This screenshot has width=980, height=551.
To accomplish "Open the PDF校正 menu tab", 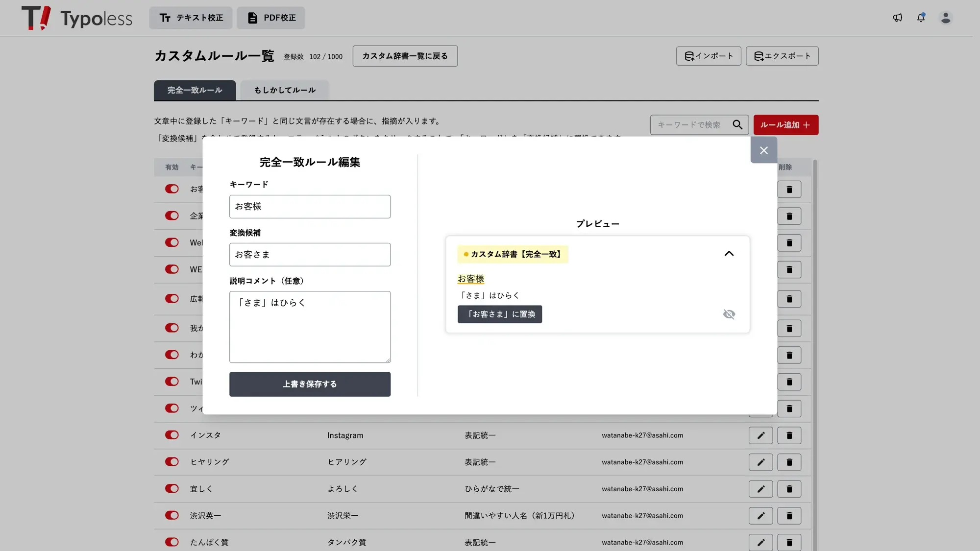I will point(271,18).
